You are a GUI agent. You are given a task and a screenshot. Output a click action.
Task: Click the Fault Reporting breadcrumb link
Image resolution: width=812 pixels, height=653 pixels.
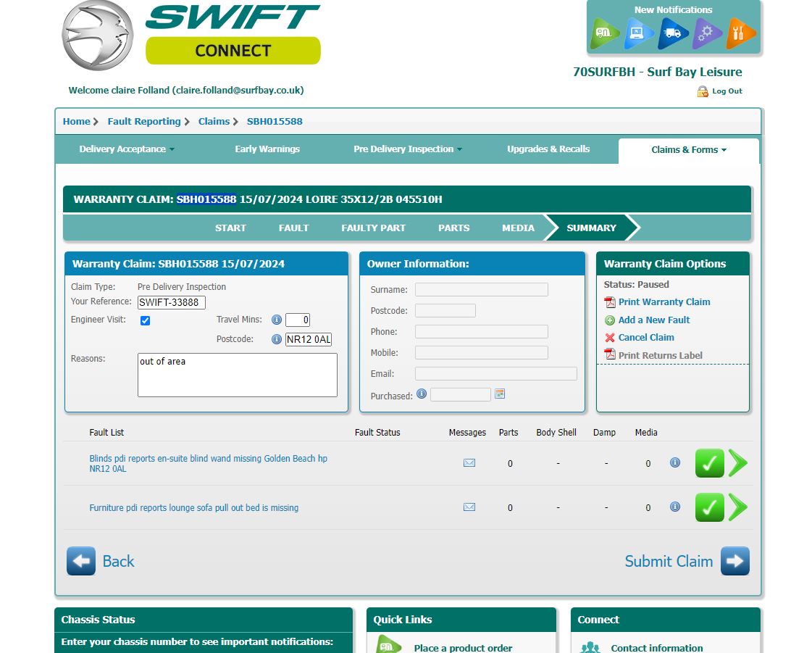144,122
